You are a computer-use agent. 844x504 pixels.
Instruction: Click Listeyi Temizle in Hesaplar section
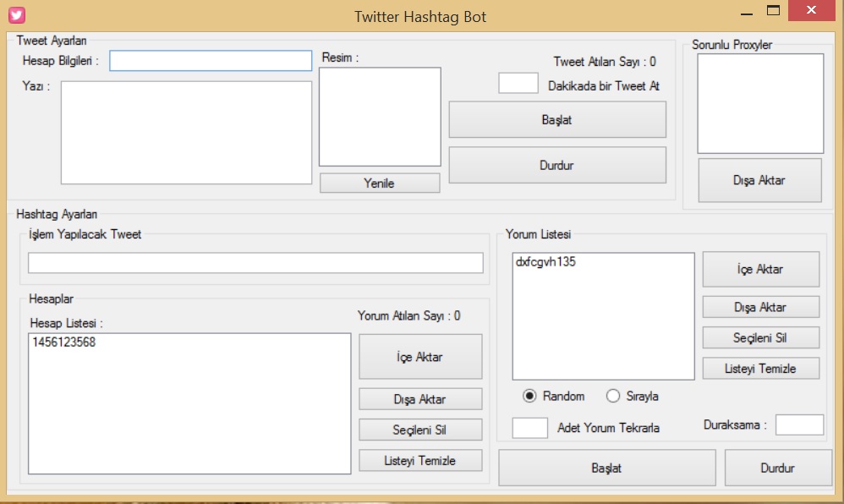point(420,460)
